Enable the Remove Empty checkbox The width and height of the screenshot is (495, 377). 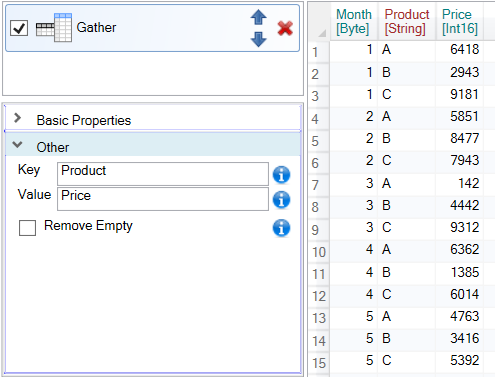click(x=27, y=228)
